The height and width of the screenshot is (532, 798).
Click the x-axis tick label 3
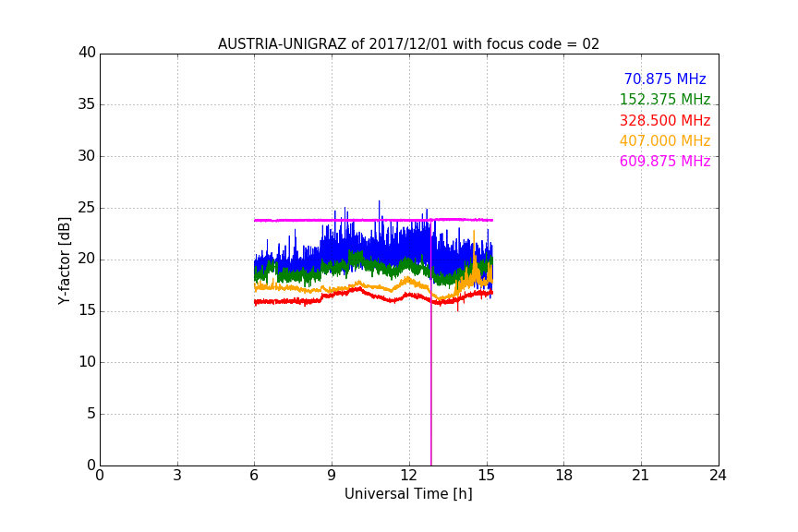[176, 476]
